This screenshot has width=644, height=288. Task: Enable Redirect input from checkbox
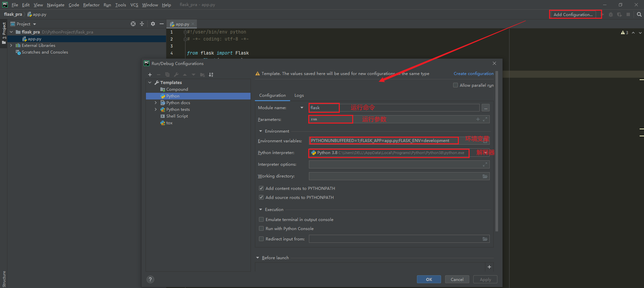[261, 239]
